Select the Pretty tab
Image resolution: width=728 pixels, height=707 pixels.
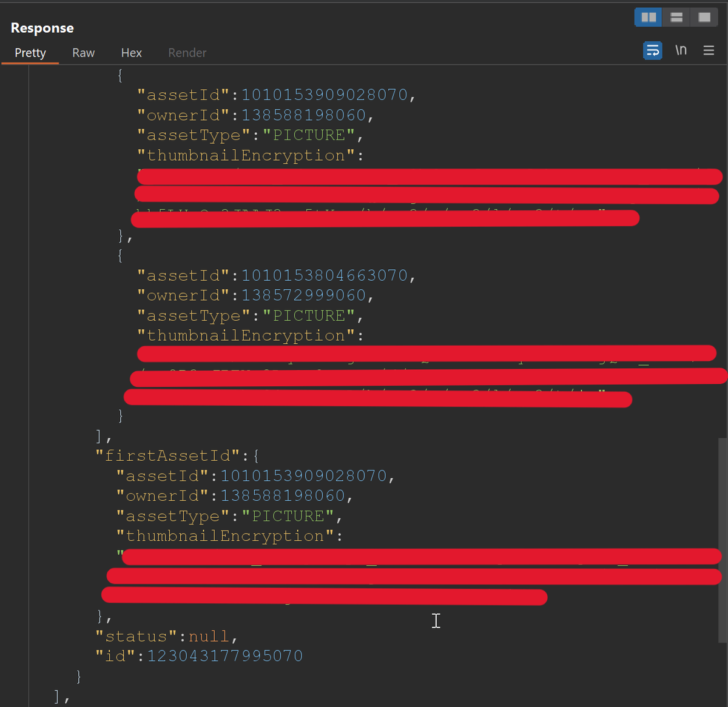[x=30, y=53]
